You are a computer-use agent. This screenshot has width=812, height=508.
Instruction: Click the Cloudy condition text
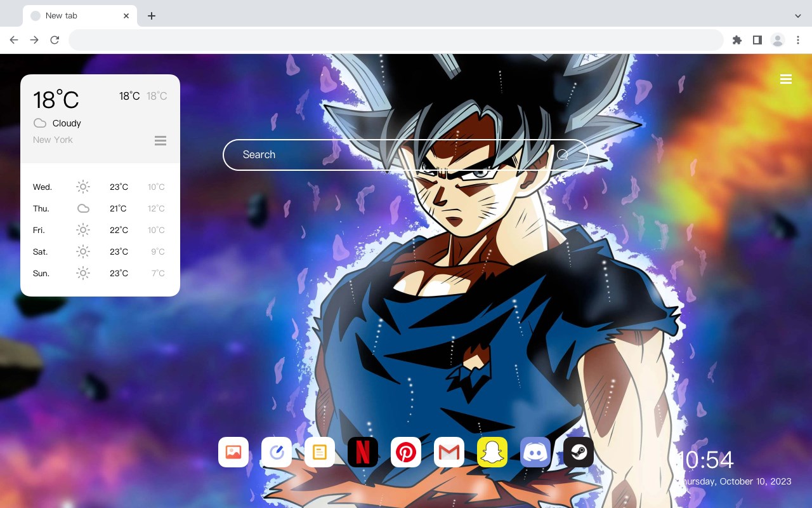pos(67,123)
